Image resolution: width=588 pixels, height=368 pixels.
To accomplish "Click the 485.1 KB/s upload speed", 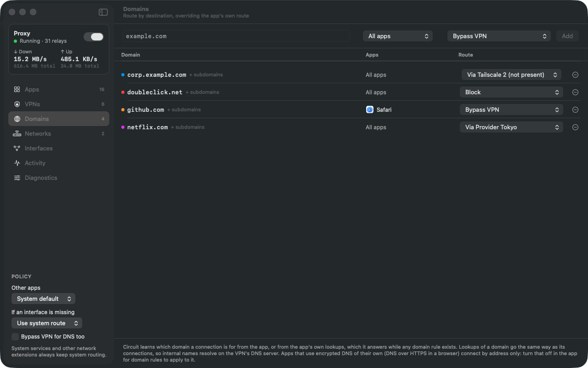I will (x=79, y=59).
